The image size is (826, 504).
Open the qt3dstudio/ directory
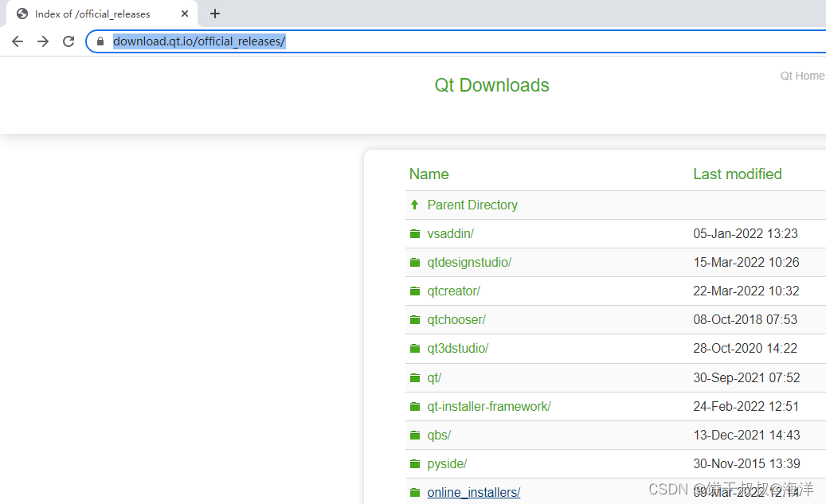pyautogui.click(x=457, y=348)
